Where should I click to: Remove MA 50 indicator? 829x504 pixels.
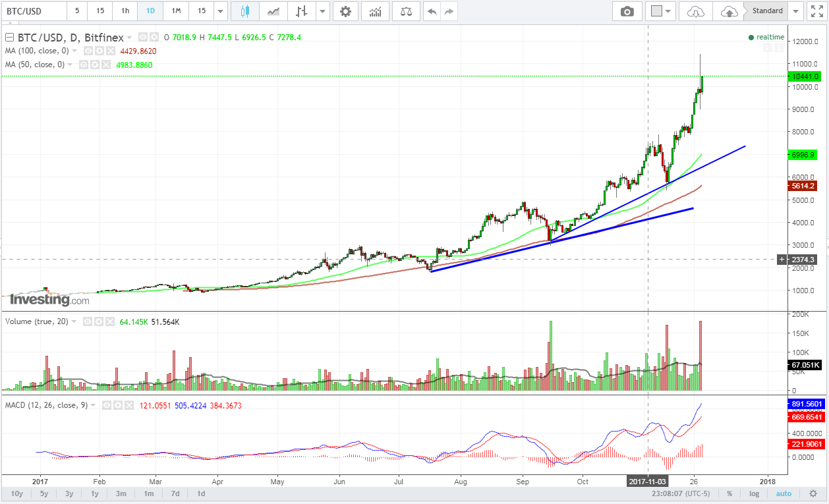point(105,65)
